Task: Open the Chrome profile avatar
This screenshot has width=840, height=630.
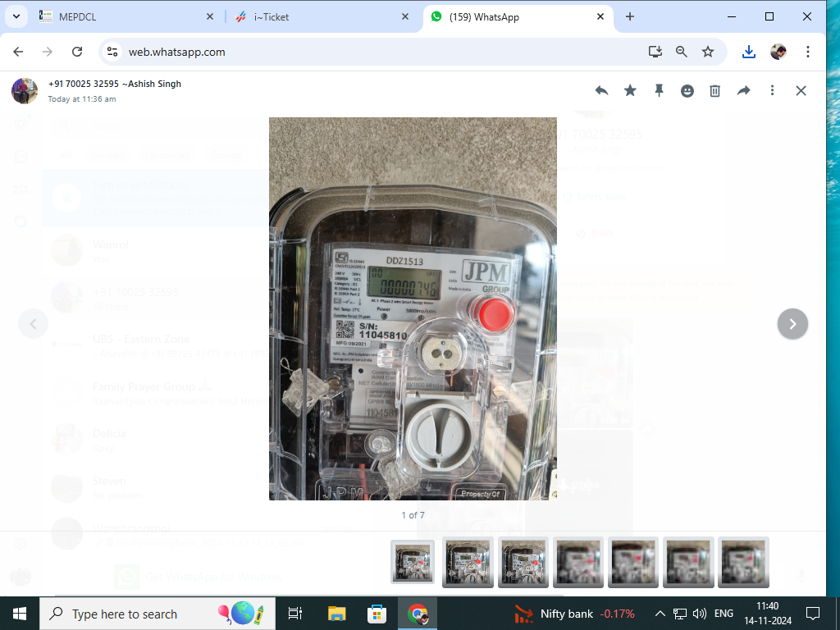Action: (x=778, y=52)
